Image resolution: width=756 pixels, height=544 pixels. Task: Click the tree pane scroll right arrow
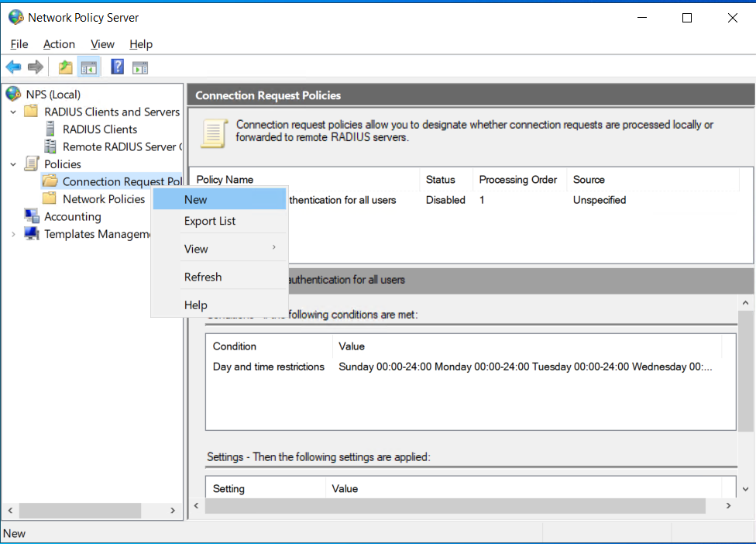click(173, 510)
